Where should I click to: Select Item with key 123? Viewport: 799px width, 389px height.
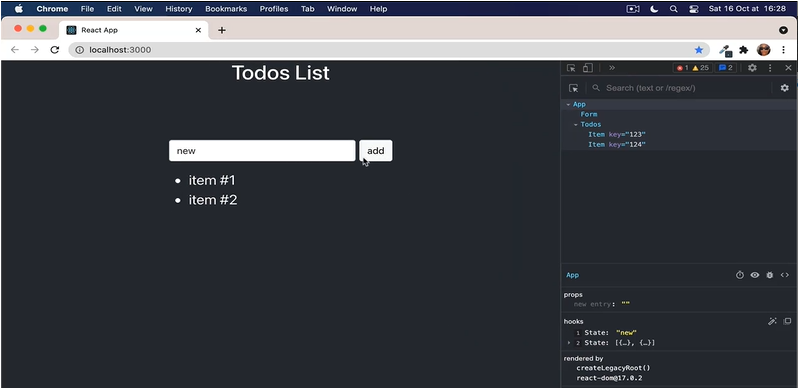coord(617,135)
